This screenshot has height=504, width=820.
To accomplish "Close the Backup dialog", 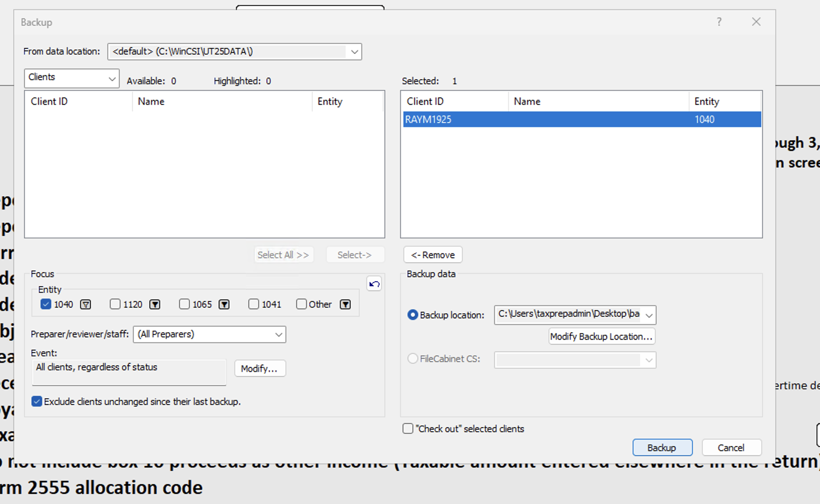I will 756,22.
